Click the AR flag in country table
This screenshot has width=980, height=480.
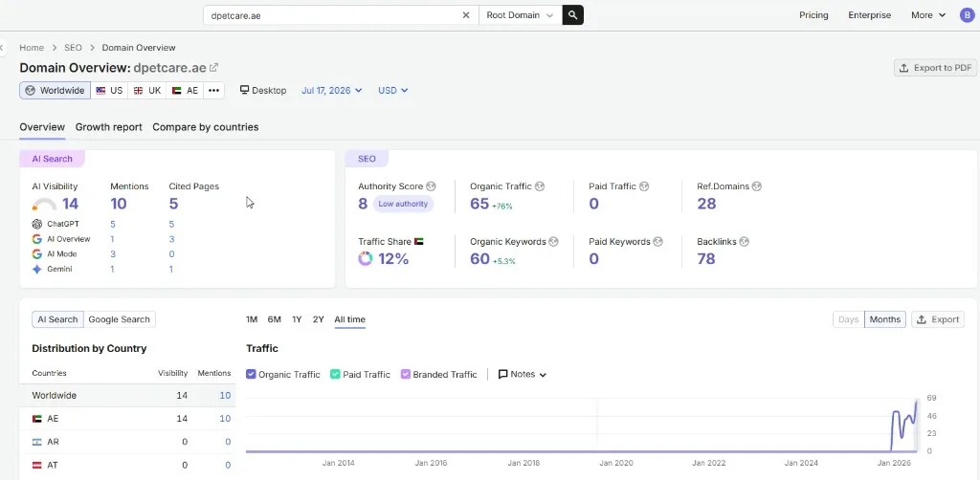(x=37, y=442)
